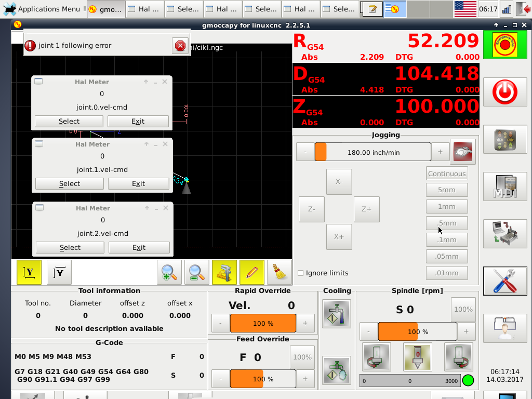This screenshot has width=532, height=399.
Task: Decrease Feed Override with minus
Action: coord(220,379)
